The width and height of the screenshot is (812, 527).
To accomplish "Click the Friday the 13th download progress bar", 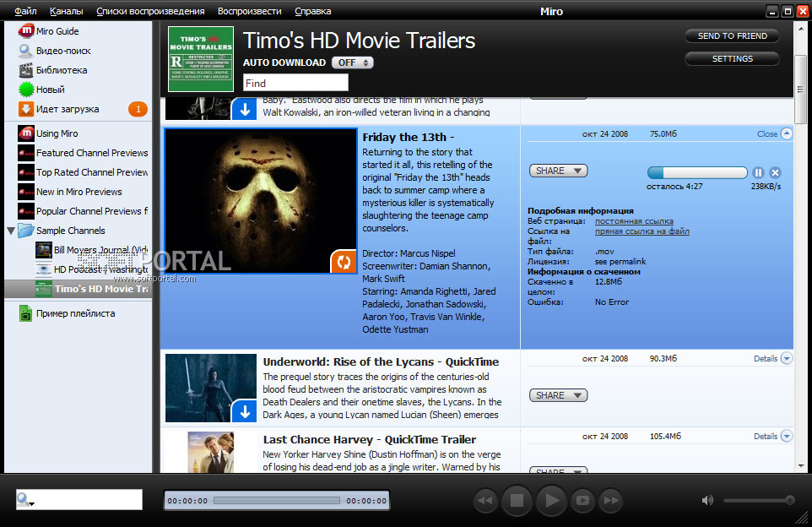I will click(697, 172).
